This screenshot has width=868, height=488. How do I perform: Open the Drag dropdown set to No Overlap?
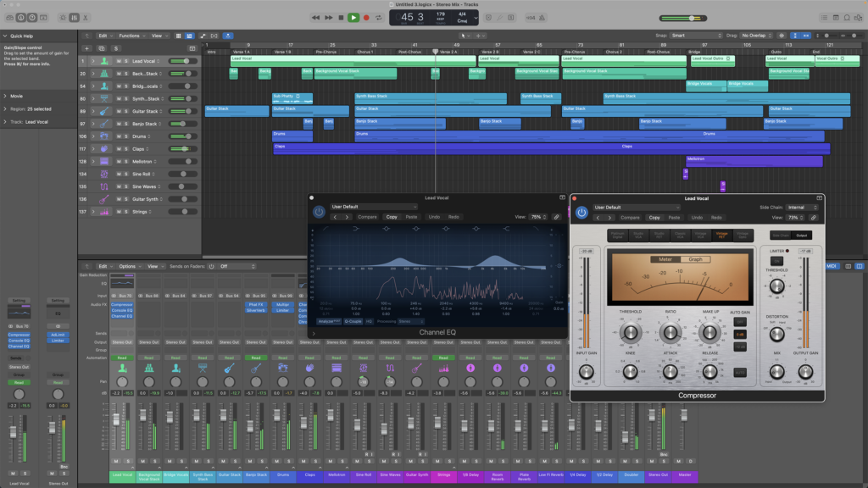tap(757, 36)
